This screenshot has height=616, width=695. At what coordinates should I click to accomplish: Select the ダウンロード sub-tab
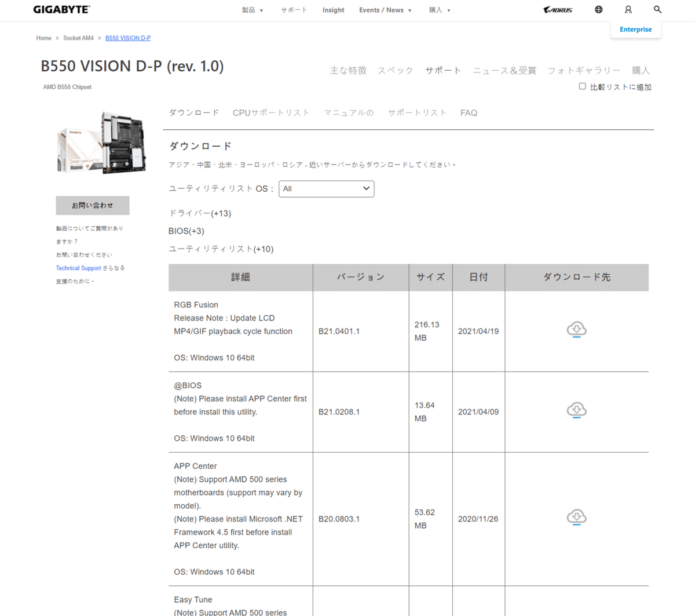[194, 112]
